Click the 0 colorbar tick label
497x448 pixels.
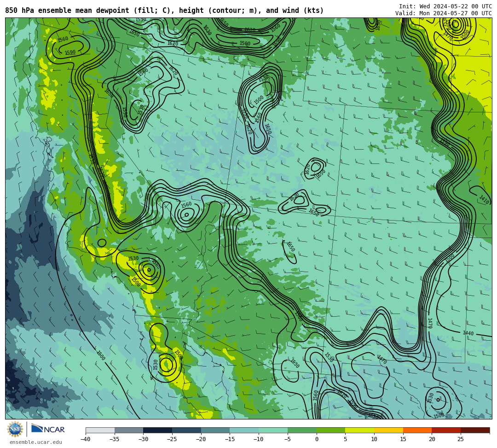tap(316, 439)
